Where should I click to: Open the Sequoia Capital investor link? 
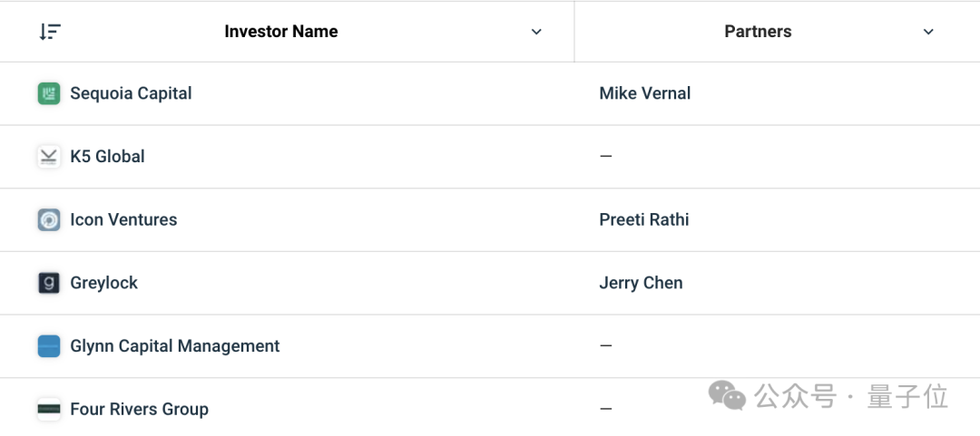131,93
